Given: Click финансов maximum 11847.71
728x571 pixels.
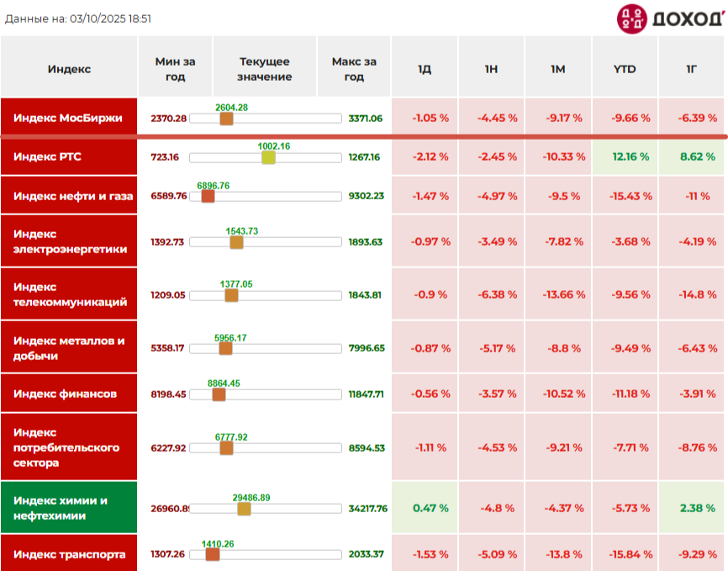Looking at the screenshot, I should click(367, 394).
